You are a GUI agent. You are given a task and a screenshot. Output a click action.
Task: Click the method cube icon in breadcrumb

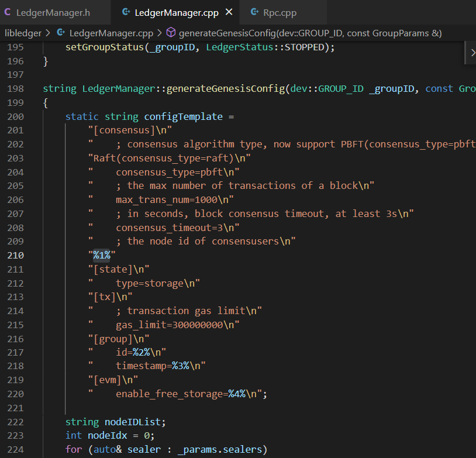click(x=171, y=33)
